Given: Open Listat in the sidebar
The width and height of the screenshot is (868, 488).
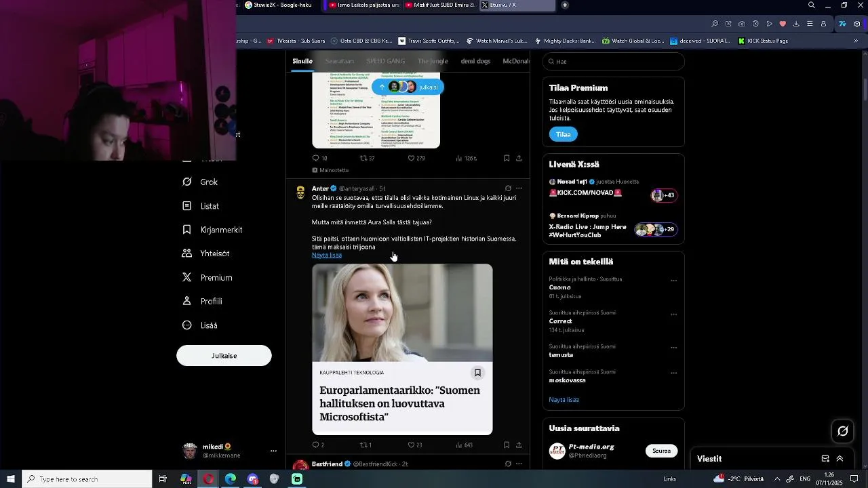Looking at the screenshot, I should click(201, 206).
